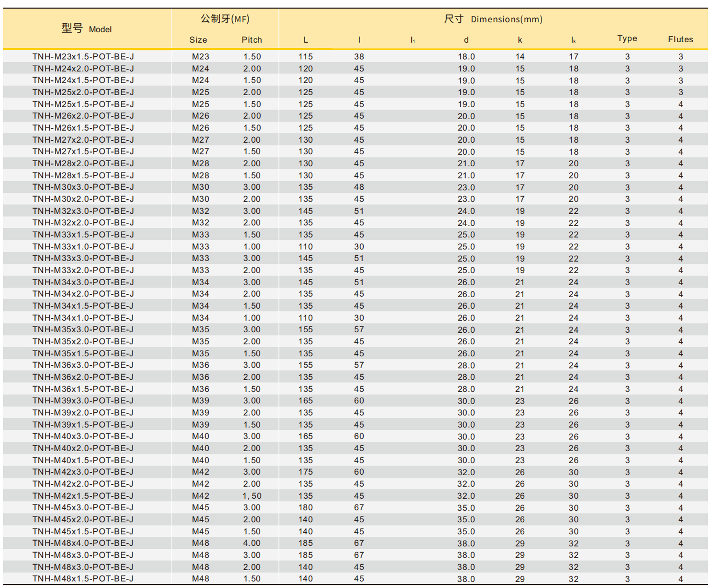Screen dimensions: 711x588
Task: Click the Type column header
Action: pyautogui.click(x=627, y=39)
